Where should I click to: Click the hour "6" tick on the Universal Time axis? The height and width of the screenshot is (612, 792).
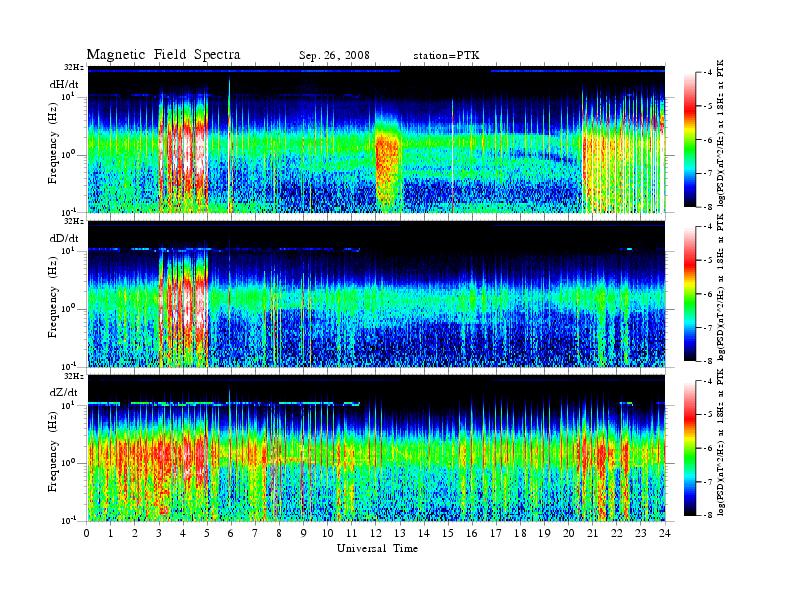coord(231,533)
